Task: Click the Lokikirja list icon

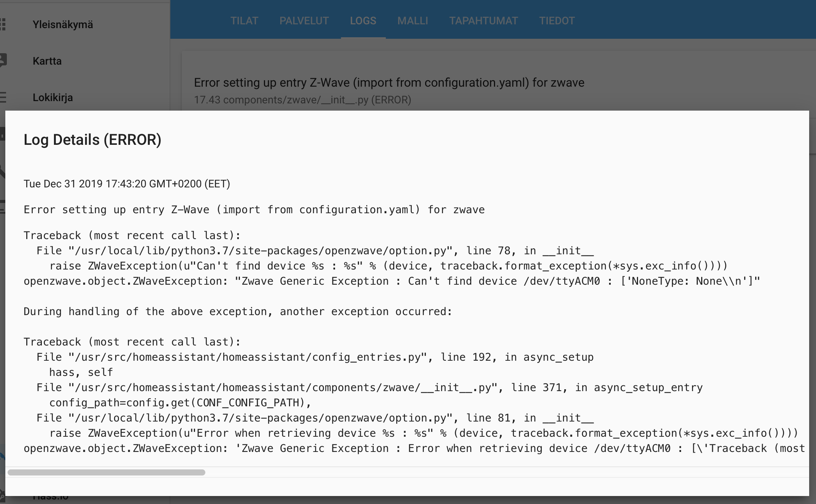Action: (x=3, y=97)
